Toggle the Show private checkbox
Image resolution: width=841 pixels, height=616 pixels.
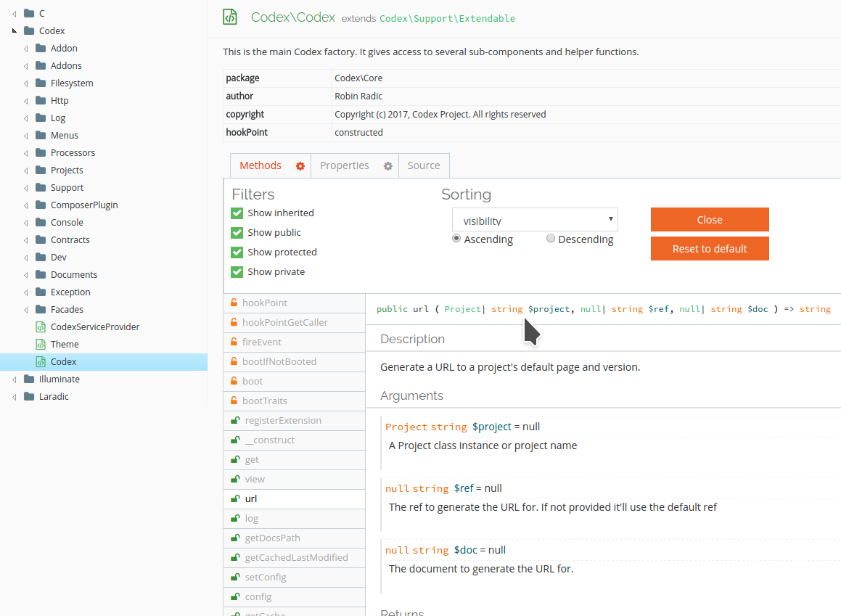[x=237, y=272]
